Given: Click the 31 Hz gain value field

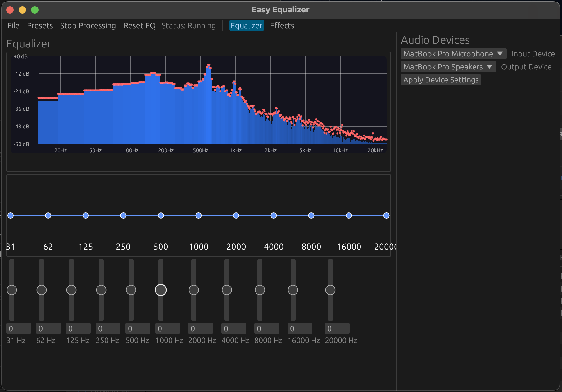Looking at the screenshot, I should point(19,328).
